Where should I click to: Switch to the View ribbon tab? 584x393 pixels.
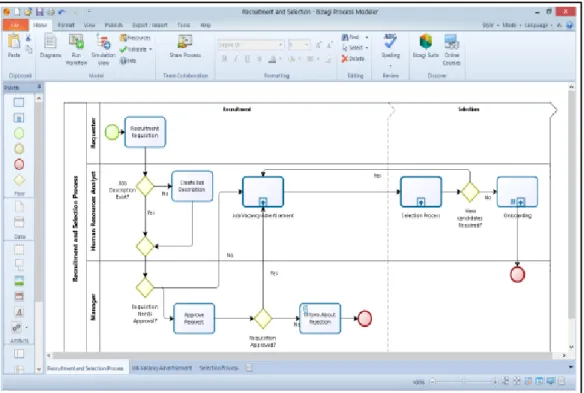[x=89, y=25]
